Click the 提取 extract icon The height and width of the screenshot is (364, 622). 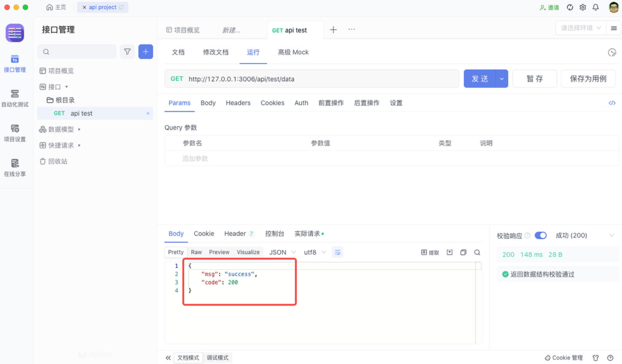pyautogui.click(x=430, y=253)
